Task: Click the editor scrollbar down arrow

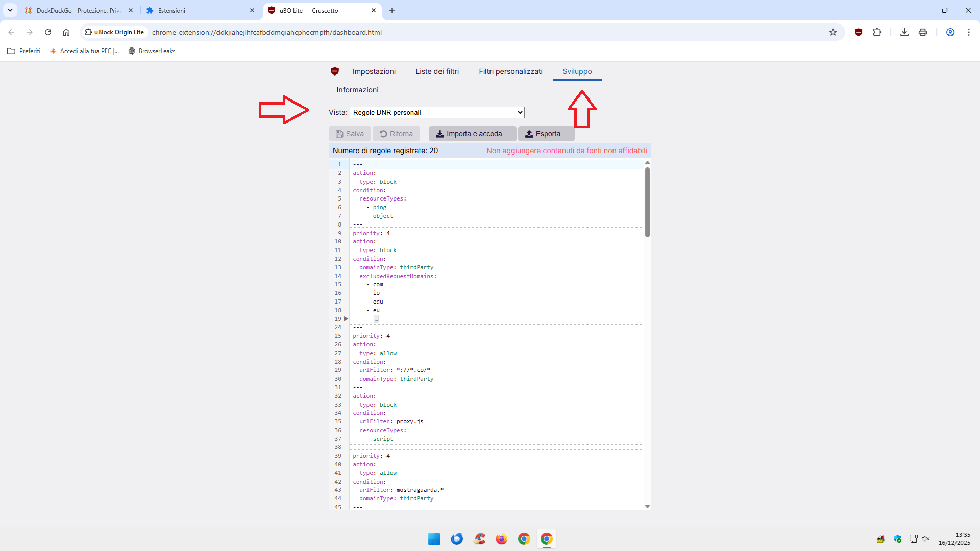Action: 647,506
